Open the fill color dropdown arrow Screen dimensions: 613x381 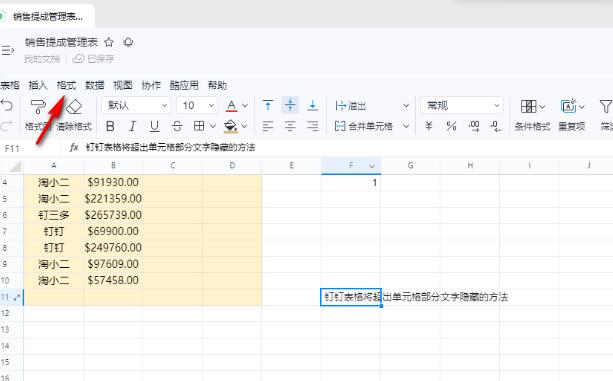point(244,126)
